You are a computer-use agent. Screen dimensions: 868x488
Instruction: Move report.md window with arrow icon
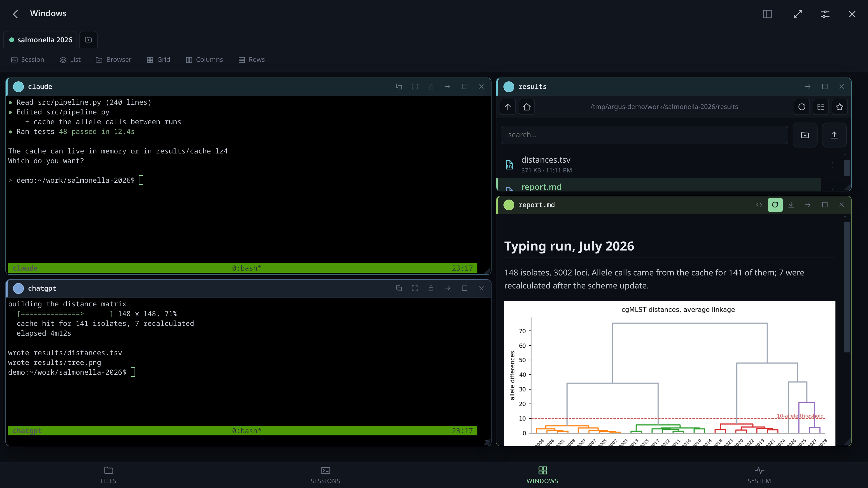point(808,205)
